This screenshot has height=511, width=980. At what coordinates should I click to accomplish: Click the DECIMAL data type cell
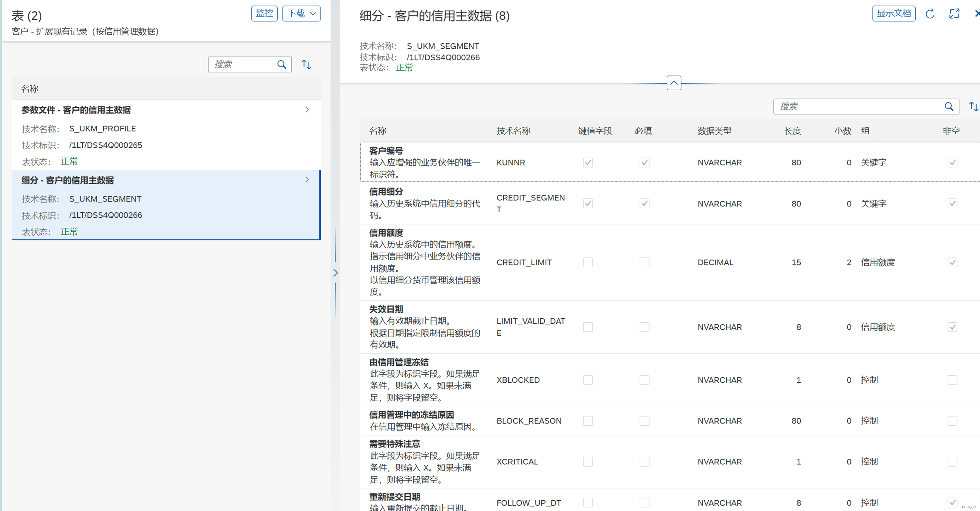715,263
